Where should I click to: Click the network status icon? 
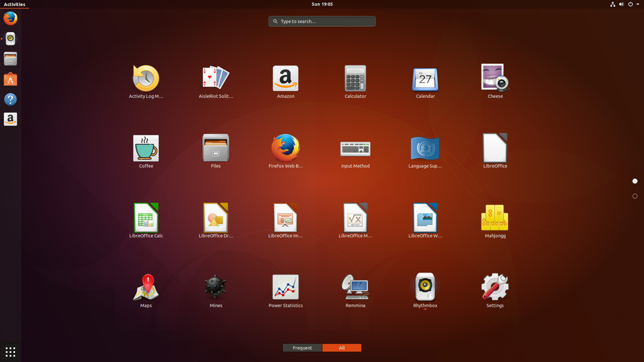(612, 4)
